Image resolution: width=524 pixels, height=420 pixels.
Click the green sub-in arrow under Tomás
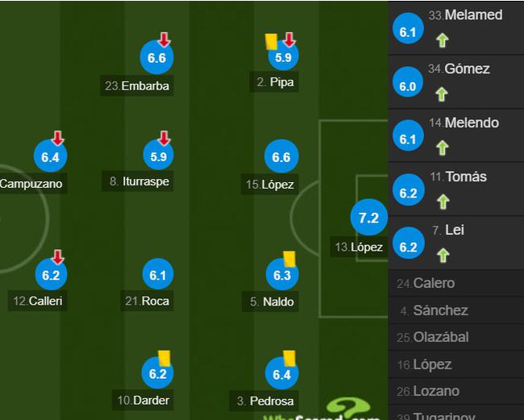[443, 202]
